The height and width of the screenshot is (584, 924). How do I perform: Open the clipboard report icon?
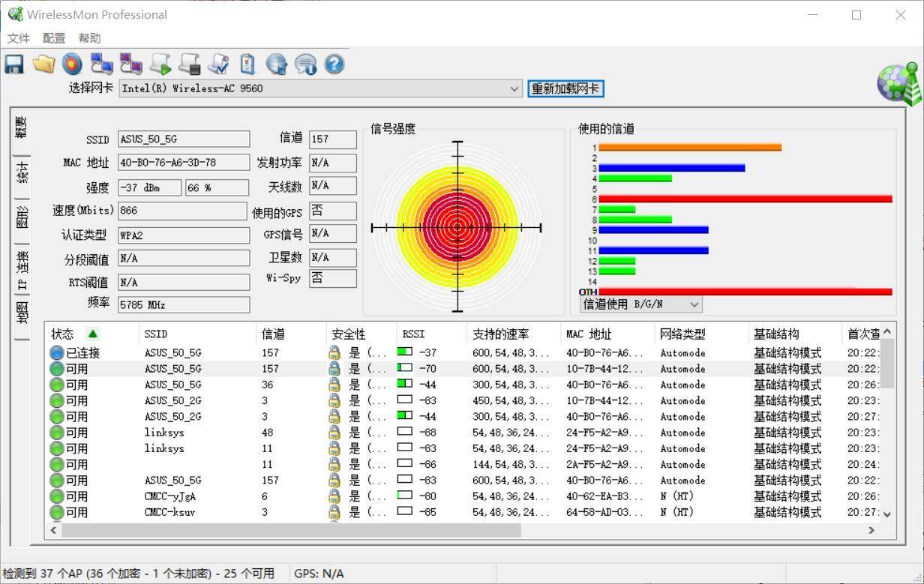pyautogui.click(x=247, y=64)
